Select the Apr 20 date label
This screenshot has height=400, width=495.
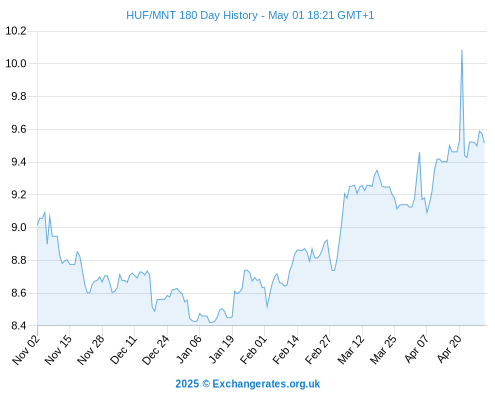point(449,349)
